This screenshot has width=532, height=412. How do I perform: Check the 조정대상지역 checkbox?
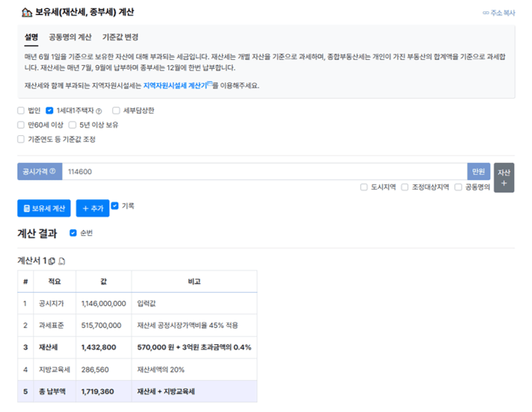[x=405, y=187]
